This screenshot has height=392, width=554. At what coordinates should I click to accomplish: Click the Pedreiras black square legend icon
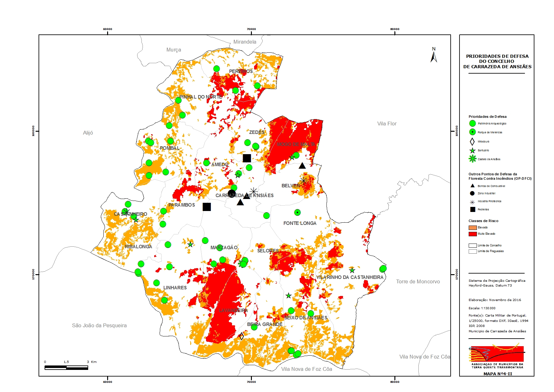pos(473,209)
